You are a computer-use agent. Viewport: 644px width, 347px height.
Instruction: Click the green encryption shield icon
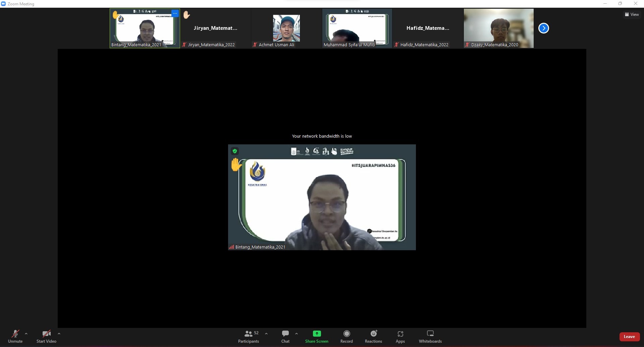(235, 151)
